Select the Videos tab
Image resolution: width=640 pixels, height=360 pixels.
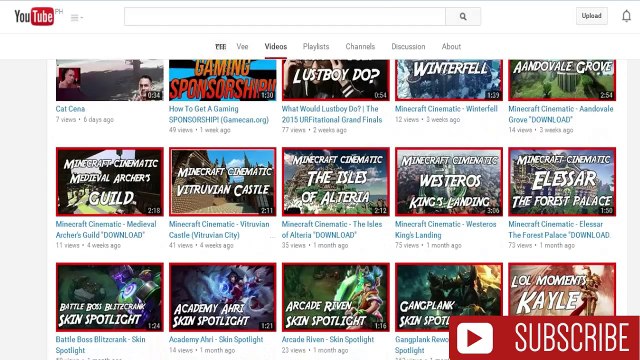(x=276, y=47)
